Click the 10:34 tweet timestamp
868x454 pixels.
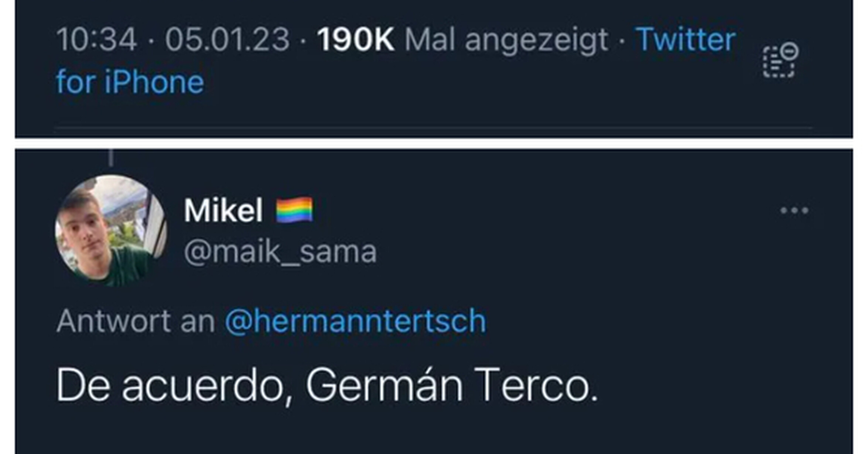[x=97, y=39]
